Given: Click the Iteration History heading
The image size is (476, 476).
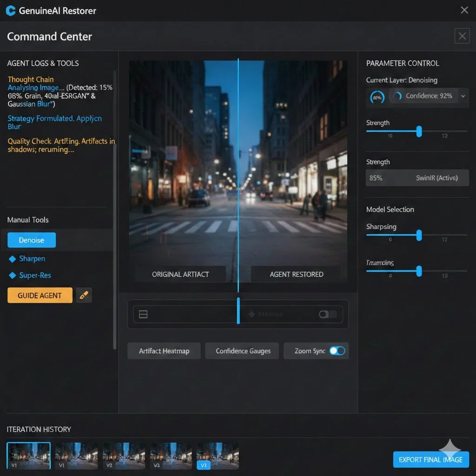Looking at the screenshot, I should 39,429.
